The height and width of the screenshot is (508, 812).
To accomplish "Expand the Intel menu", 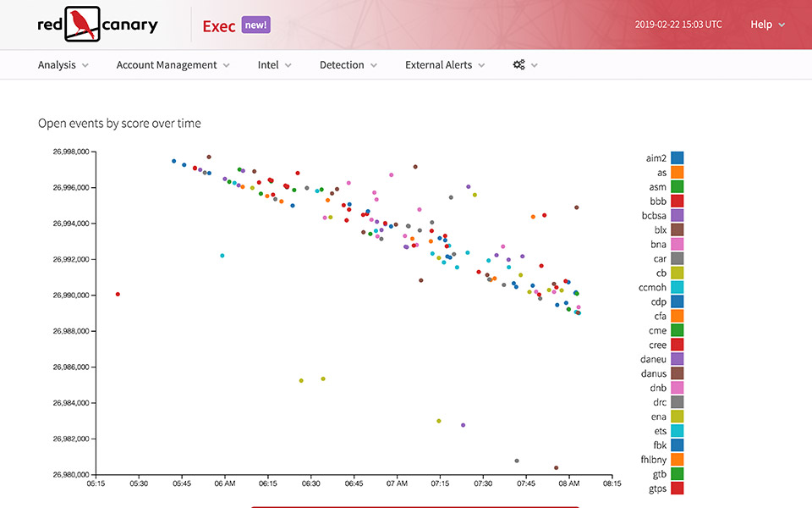I will pyautogui.click(x=274, y=65).
